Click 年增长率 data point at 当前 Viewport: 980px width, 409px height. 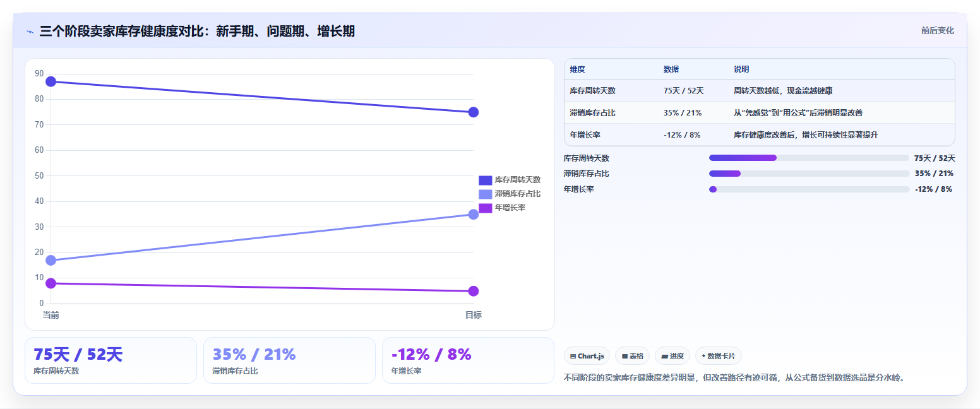(51, 283)
